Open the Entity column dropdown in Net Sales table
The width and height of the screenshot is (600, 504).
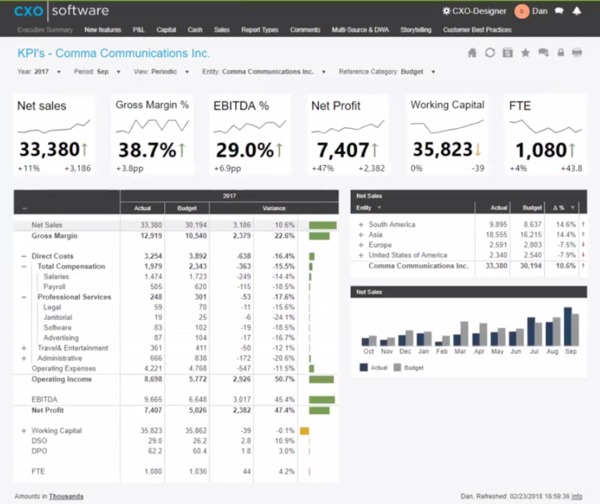pyautogui.click(x=379, y=208)
